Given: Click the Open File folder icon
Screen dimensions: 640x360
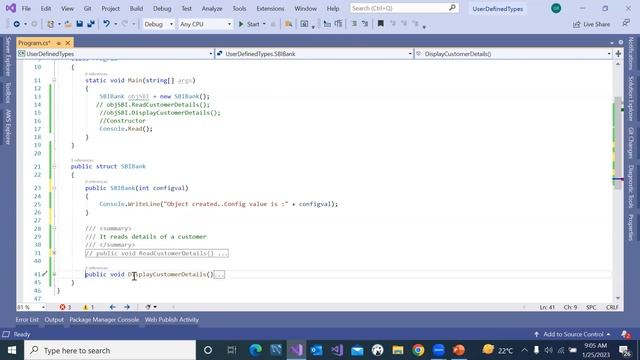Looking at the screenshot, I should (x=68, y=24).
